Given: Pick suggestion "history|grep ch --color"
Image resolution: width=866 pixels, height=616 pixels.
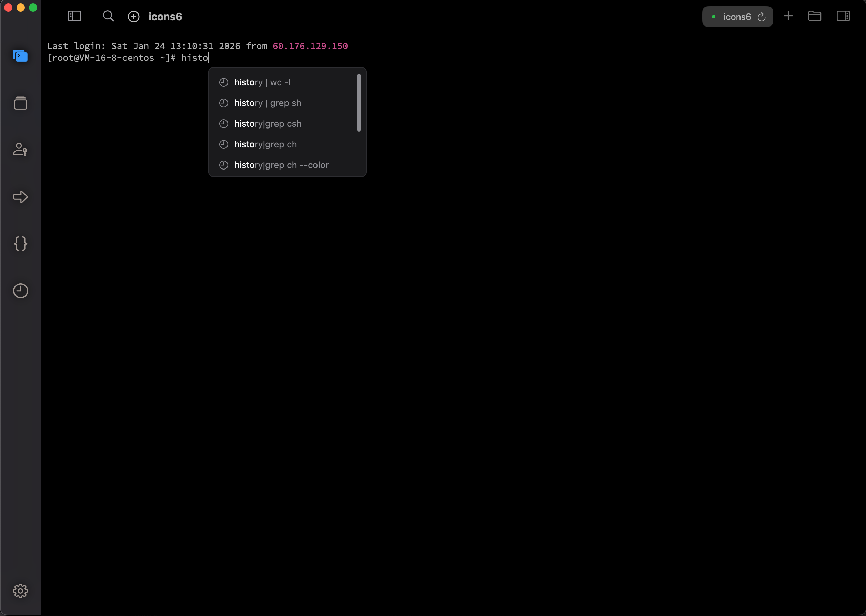Looking at the screenshot, I should (x=281, y=165).
